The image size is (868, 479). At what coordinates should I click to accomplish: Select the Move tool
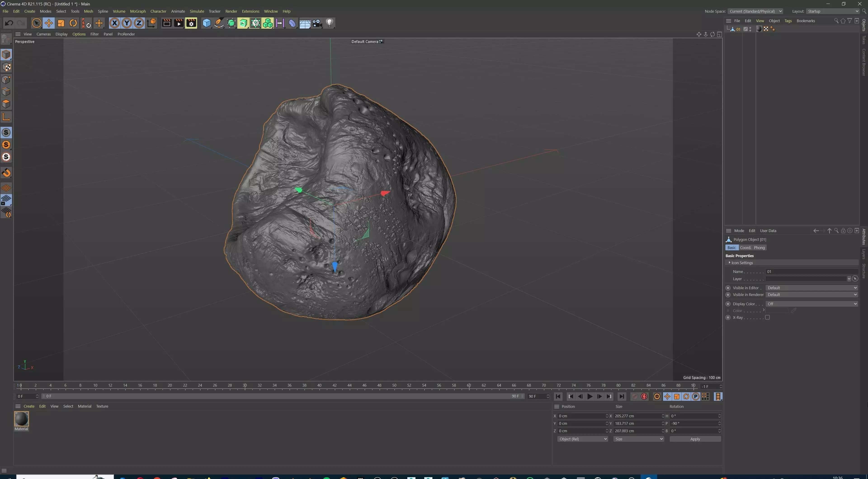pyautogui.click(x=49, y=23)
